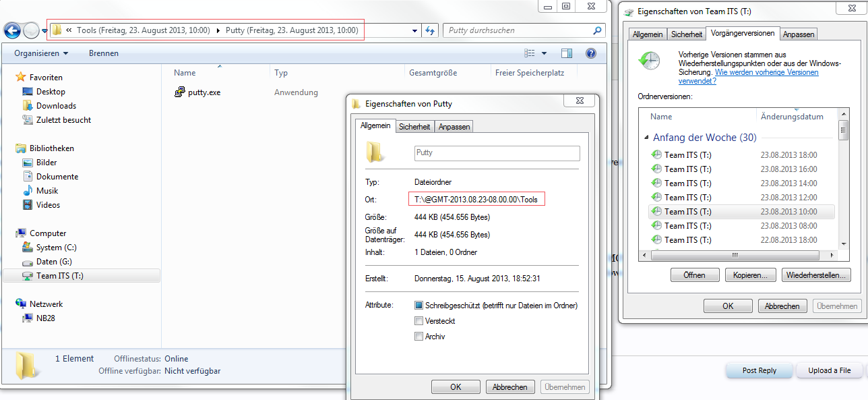
Task: Click the Öffnen button for previous versions
Action: click(x=695, y=275)
